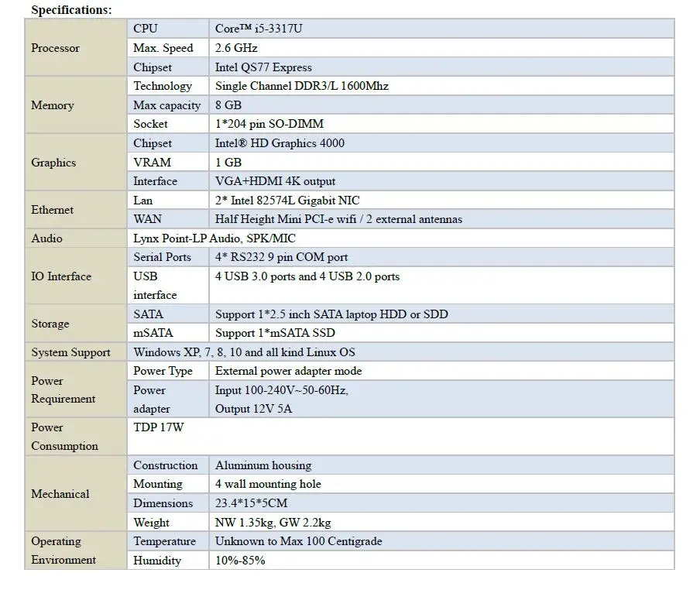The height and width of the screenshot is (590, 700).
Task: Click the Construction label
Action: click(x=166, y=465)
